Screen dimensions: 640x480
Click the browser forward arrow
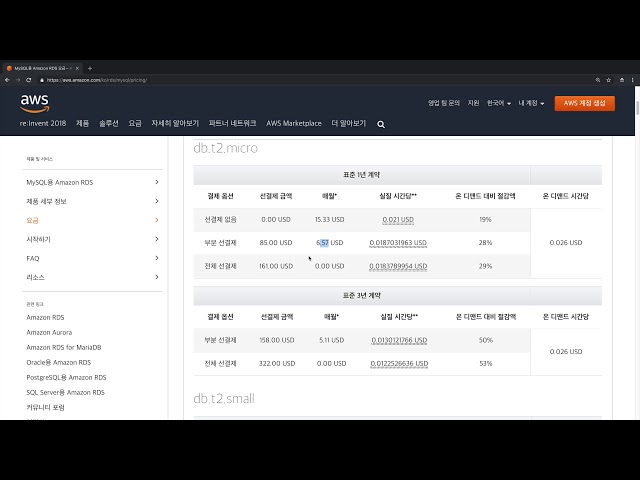(x=18, y=80)
